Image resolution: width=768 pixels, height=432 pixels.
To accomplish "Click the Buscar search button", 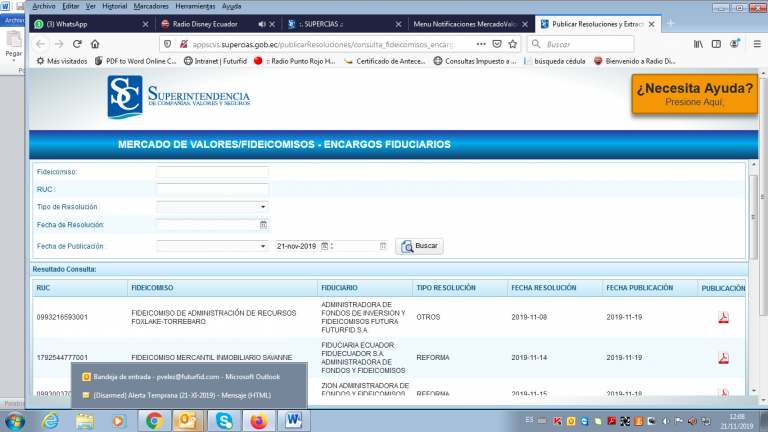I will pos(419,246).
